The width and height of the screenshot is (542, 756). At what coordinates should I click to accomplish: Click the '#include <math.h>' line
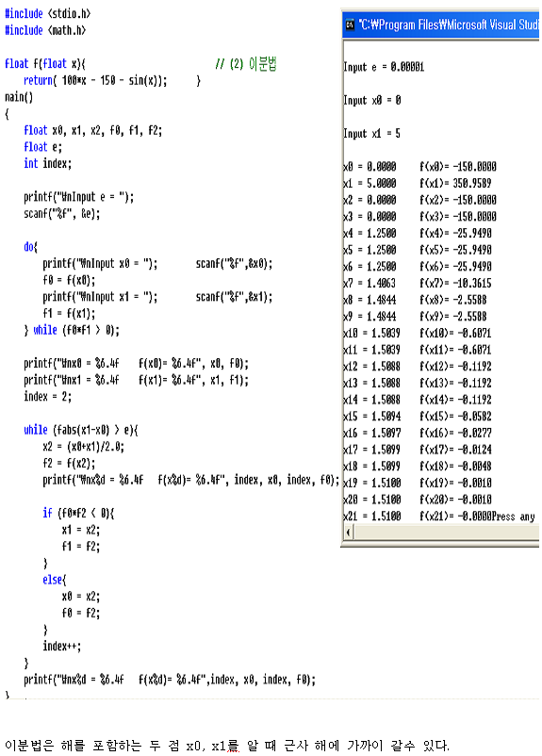pos(45,30)
